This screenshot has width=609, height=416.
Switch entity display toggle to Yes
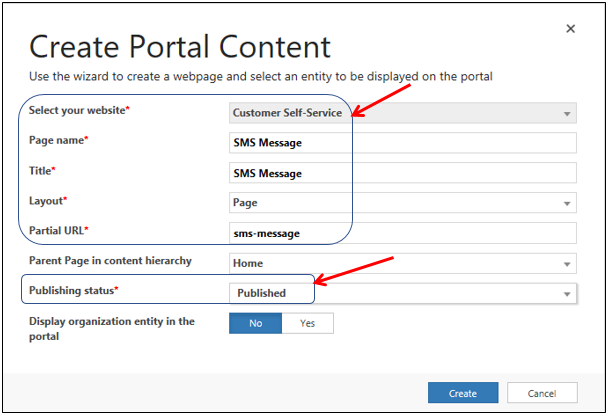pos(307,323)
